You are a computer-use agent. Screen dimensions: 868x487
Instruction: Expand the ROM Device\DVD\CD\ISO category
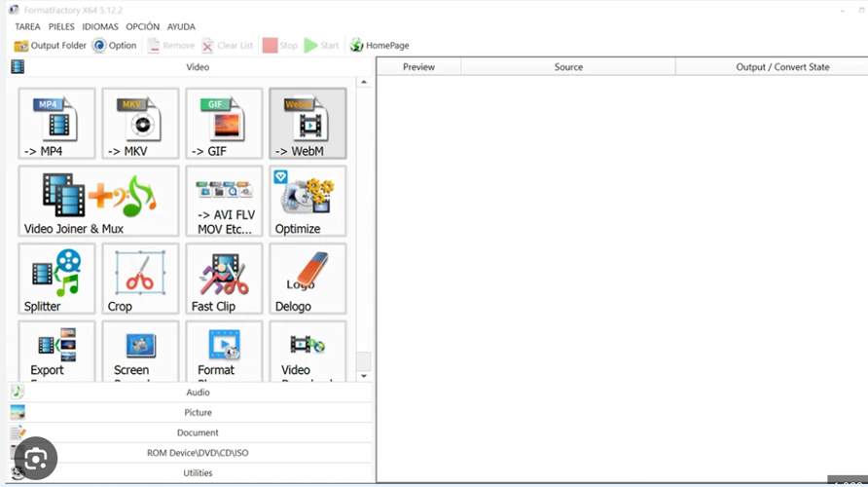pyautogui.click(x=191, y=453)
